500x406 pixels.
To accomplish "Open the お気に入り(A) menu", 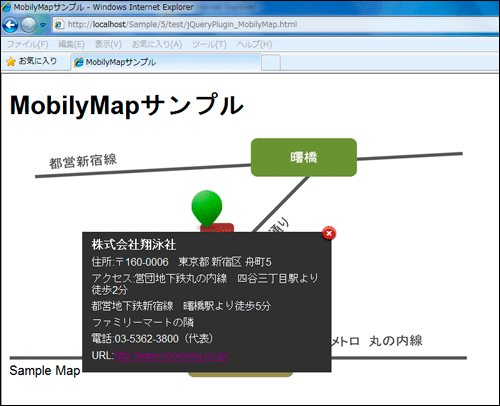I will coord(157,44).
